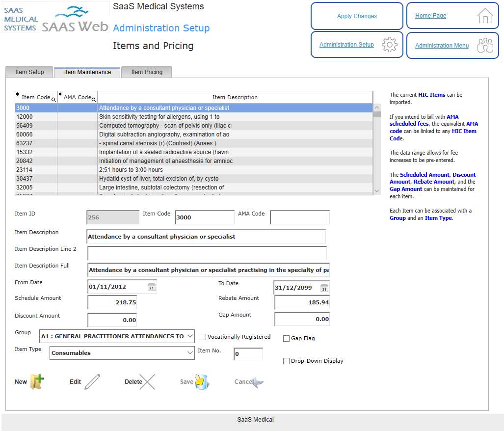
Task: Open the Administration Menu link
Action: point(442,46)
